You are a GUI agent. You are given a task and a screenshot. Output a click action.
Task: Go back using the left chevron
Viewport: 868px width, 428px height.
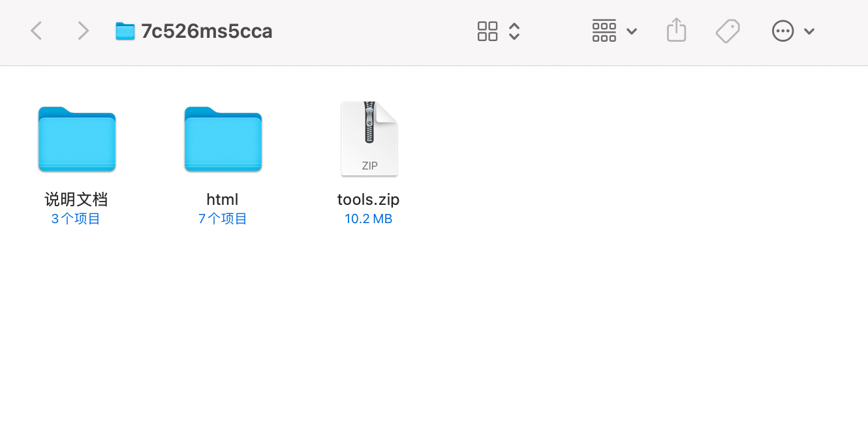click(x=37, y=31)
